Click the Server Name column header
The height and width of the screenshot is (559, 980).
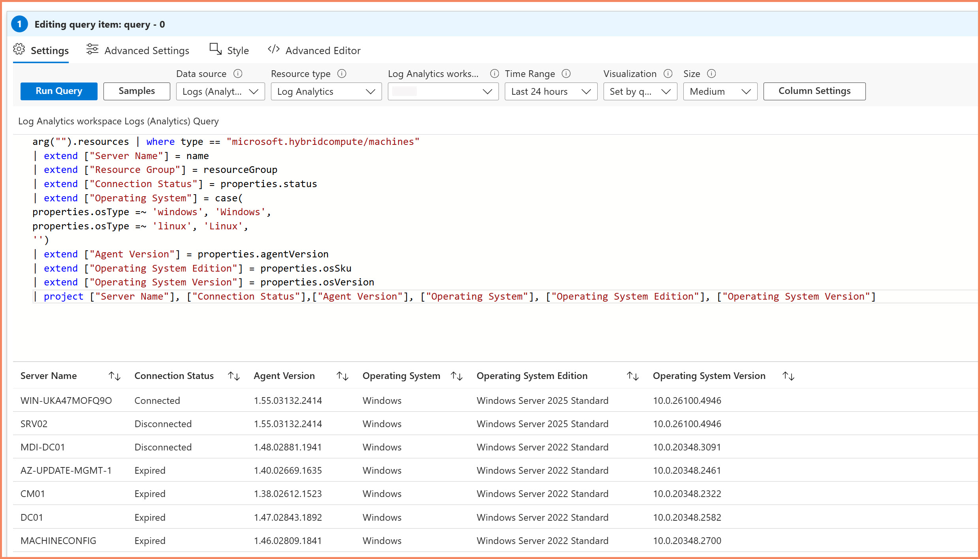click(49, 376)
